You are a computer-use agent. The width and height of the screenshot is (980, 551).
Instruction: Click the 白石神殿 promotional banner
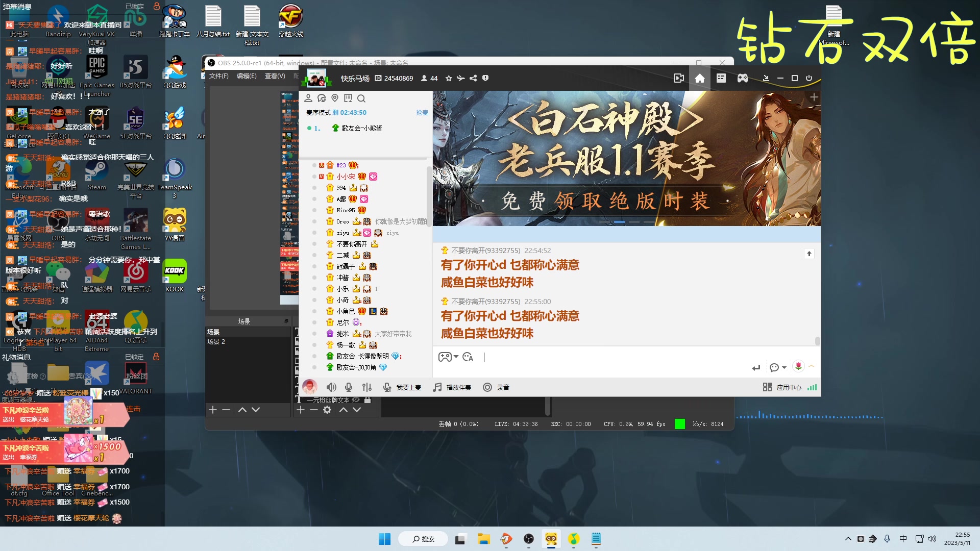point(626,158)
